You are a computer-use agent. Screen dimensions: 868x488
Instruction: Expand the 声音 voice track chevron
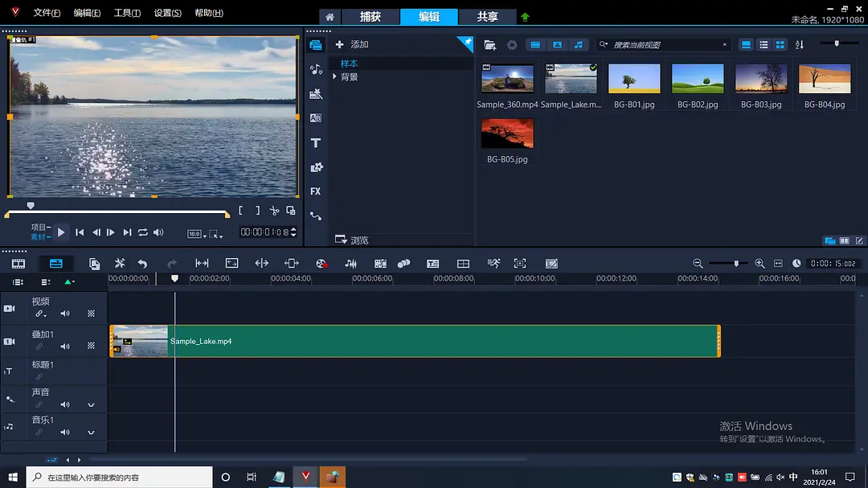tap(91, 405)
